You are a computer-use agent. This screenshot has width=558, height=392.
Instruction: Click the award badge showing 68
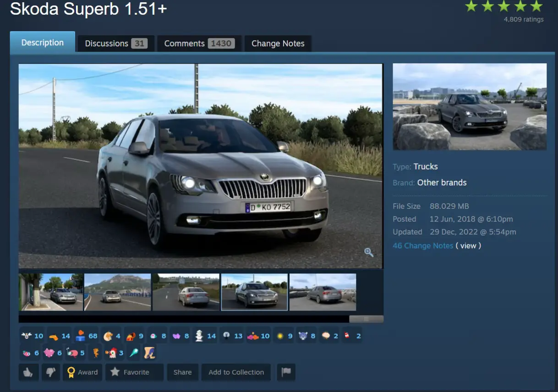[x=87, y=336]
